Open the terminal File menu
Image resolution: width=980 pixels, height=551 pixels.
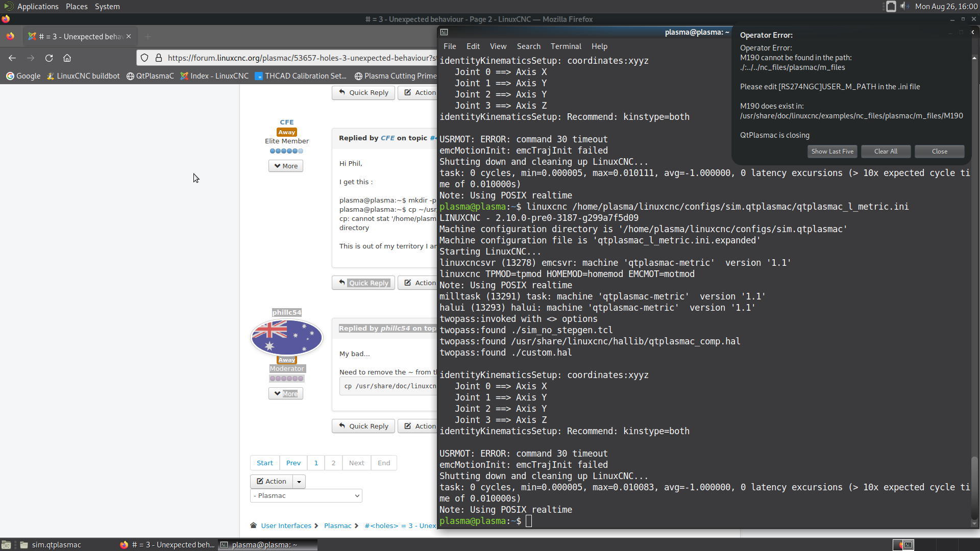450,46
